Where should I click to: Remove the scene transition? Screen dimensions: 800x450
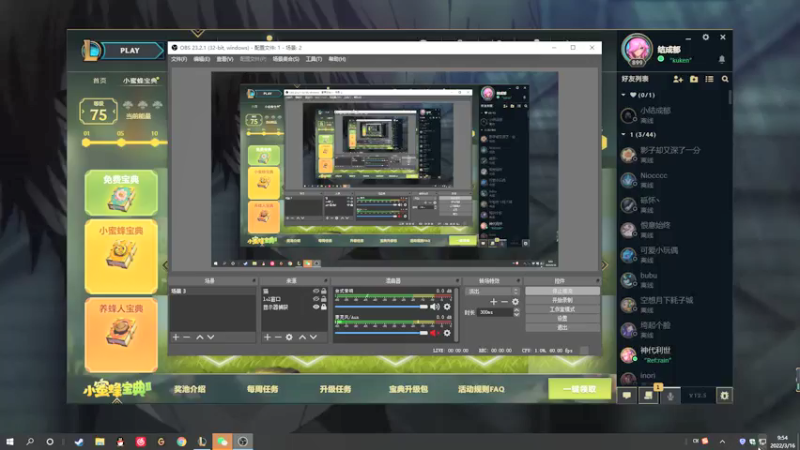[505, 302]
